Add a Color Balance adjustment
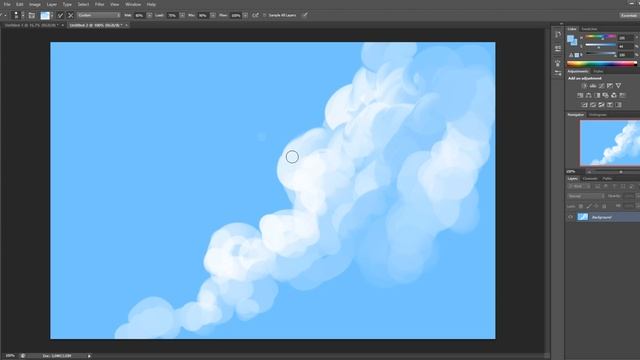 (x=589, y=95)
